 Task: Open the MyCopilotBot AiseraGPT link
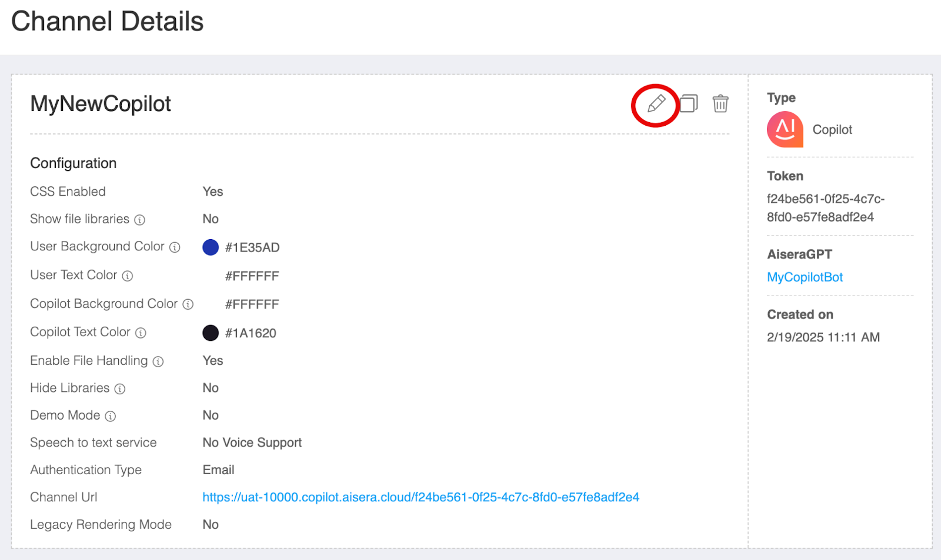click(805, 277)
